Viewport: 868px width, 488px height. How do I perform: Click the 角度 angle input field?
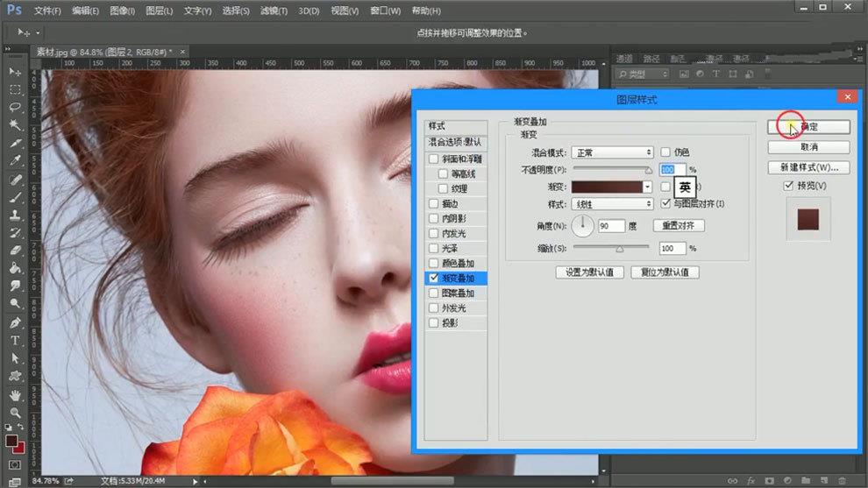tap(610, 226)
